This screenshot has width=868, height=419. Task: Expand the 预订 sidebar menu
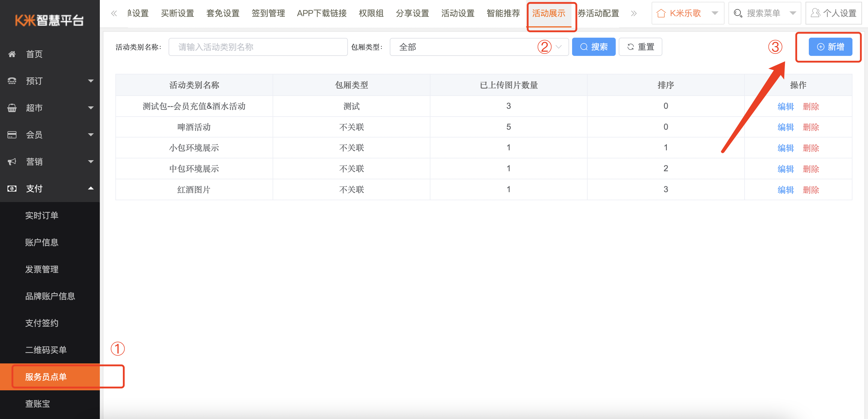[x=91, y=81]
